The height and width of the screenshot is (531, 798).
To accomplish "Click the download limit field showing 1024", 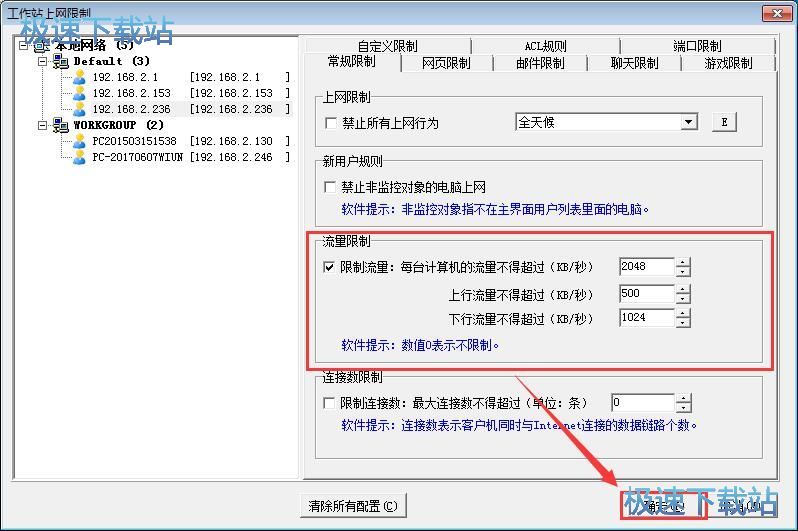I will (x=647, y=318).
